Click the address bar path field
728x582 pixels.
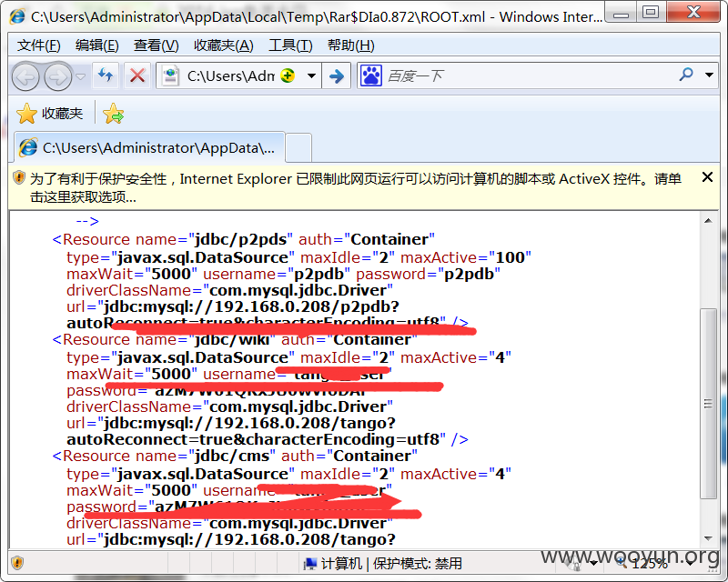(231, 75)
